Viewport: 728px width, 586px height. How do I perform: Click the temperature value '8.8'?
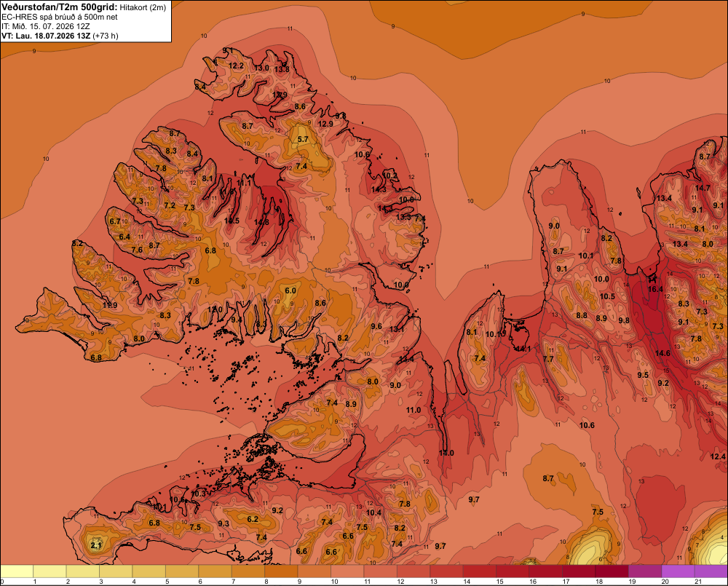pyautogui.click(x=582, y=315)
